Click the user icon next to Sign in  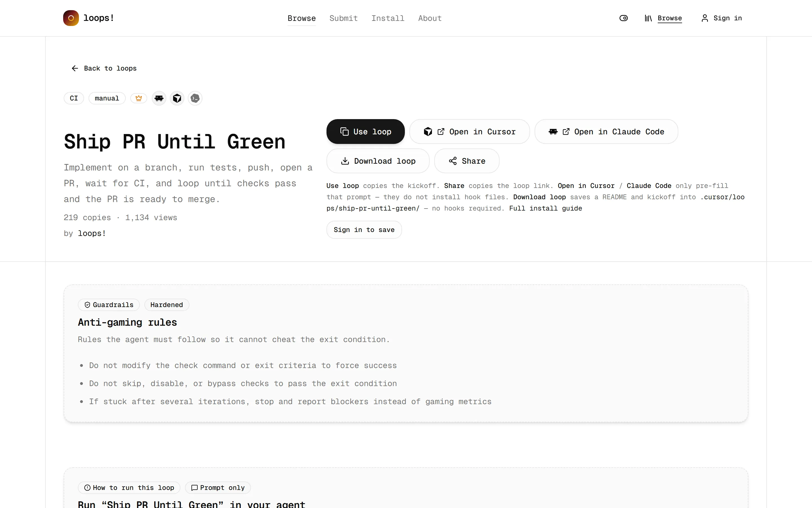click(x=705, y=18)
